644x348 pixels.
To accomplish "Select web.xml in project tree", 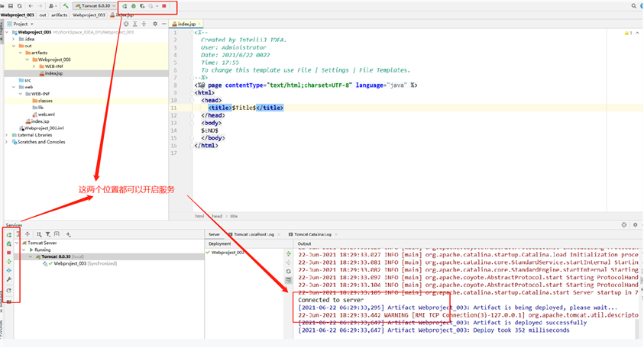I will [46, 114].
